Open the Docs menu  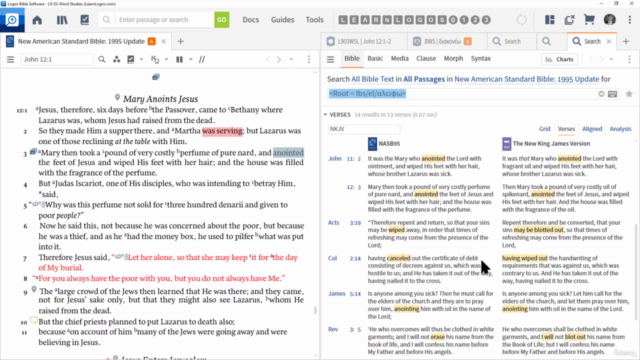[x=251, y=20]
